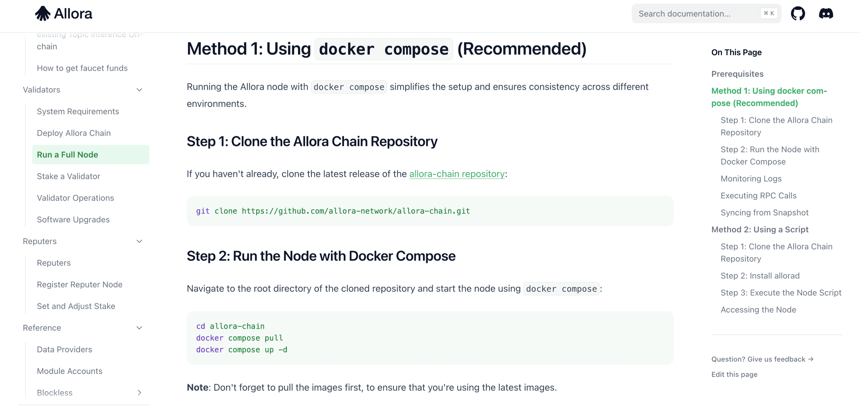Collapse the Reference section chevron
The height and width of the screenshot is (409, 868).
(x=139, y=328)
